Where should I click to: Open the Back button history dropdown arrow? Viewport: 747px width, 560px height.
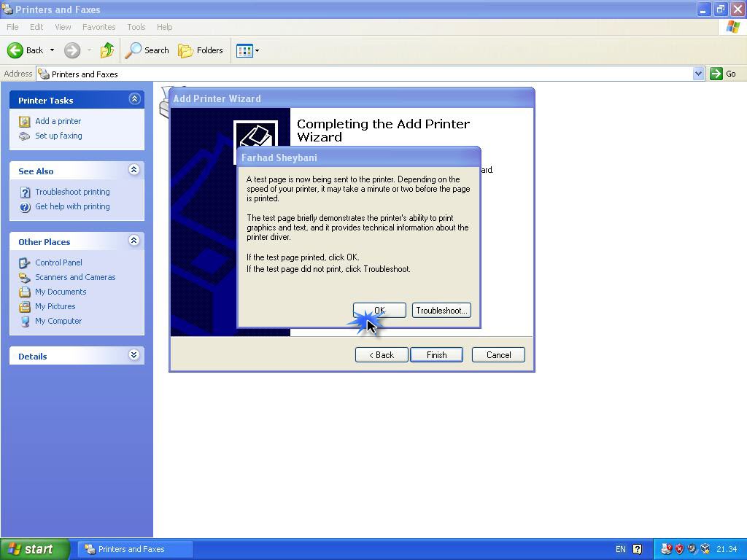(52, 50)
